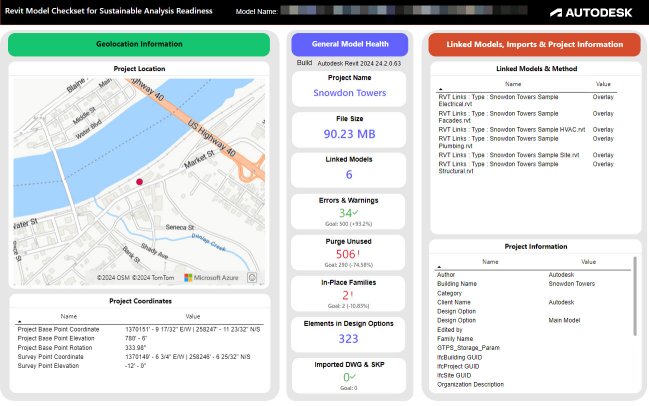
Task: Click the Linked Models count 6
Action: pyautogui.click(x=349, y=174)
